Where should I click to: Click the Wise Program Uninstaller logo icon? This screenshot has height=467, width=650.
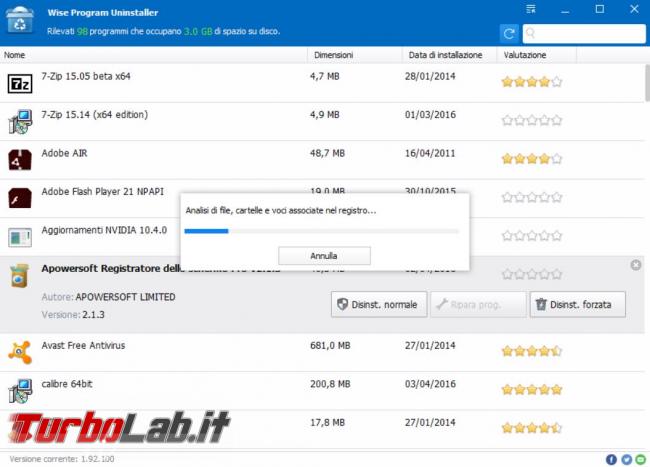(x=19, y=21)
